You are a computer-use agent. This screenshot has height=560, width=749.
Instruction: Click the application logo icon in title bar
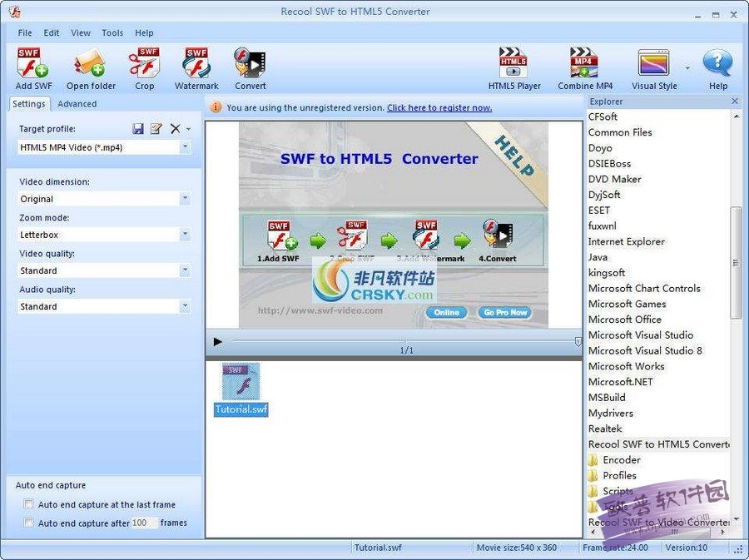point(14,12)
